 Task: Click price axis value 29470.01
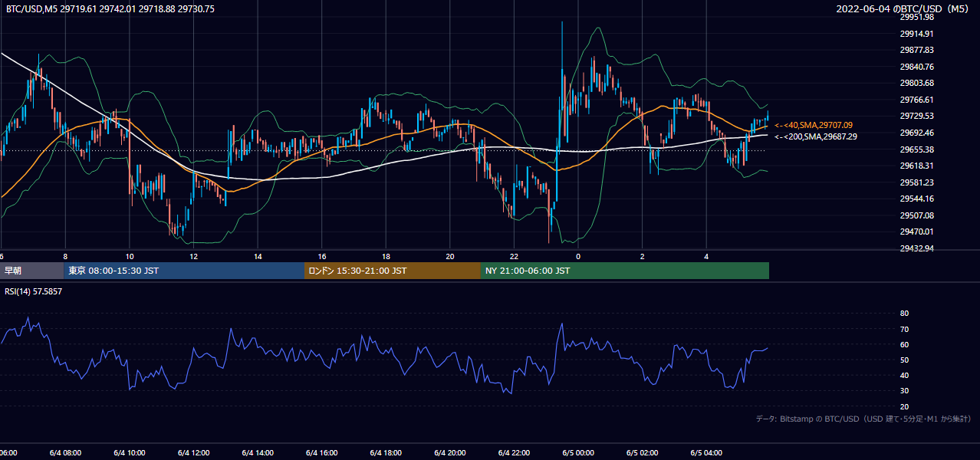click(x=916, y=232)
